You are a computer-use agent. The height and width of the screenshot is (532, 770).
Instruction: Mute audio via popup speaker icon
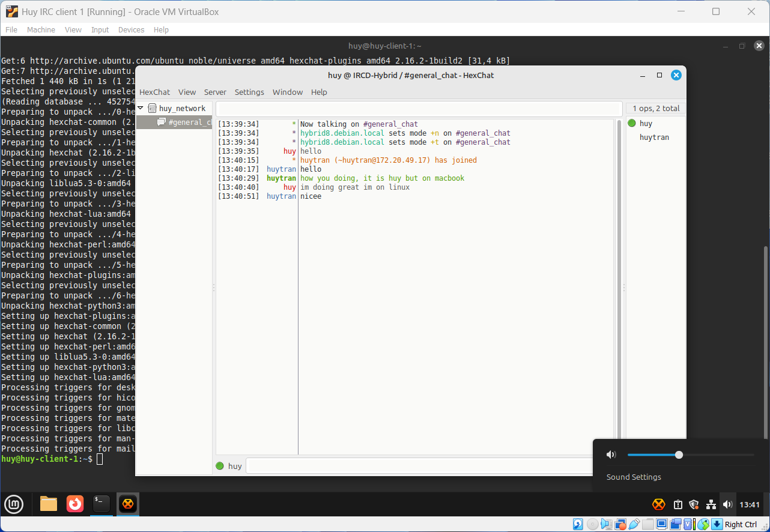pyautogui.click(x=611, y=455)
